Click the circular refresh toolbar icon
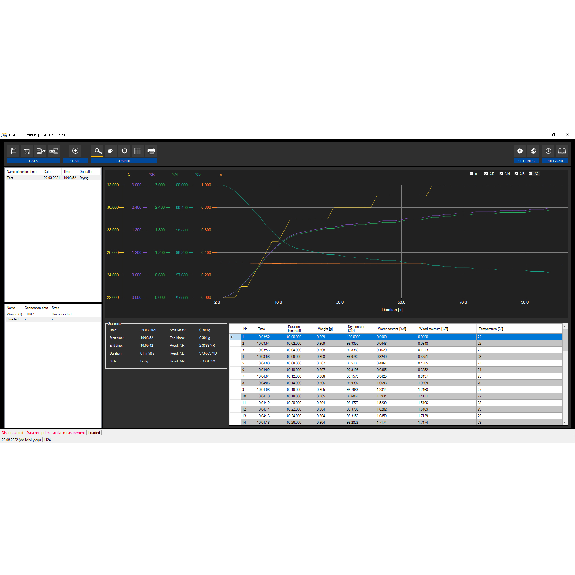 click(124, 151)
